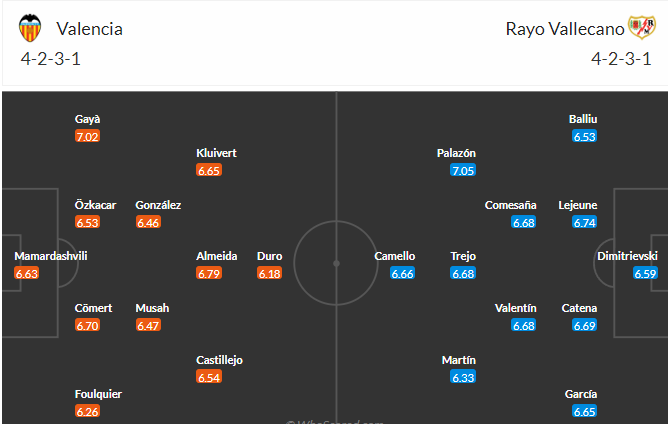This screenshot has height=424, width=668.
Task: Click Duro's 6.18 rating badge
Action: 270,273
